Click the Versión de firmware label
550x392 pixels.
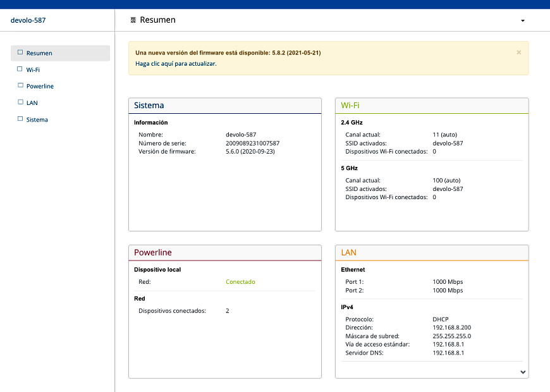[x=167, y=152]
